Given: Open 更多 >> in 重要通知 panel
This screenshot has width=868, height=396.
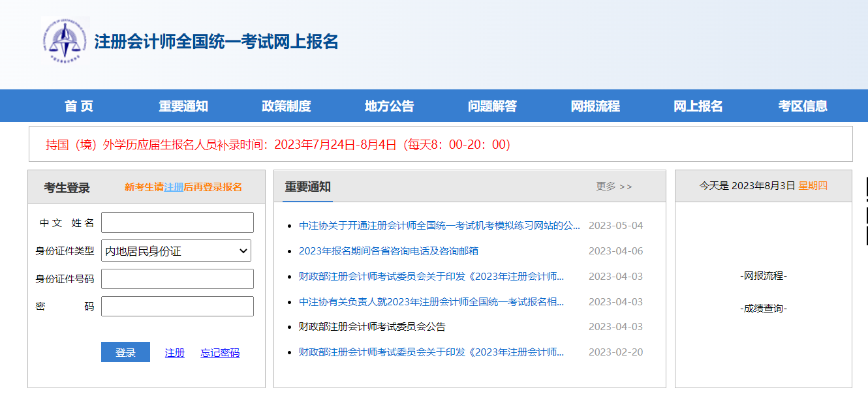Looking at the screenshot, I should 613,187.
